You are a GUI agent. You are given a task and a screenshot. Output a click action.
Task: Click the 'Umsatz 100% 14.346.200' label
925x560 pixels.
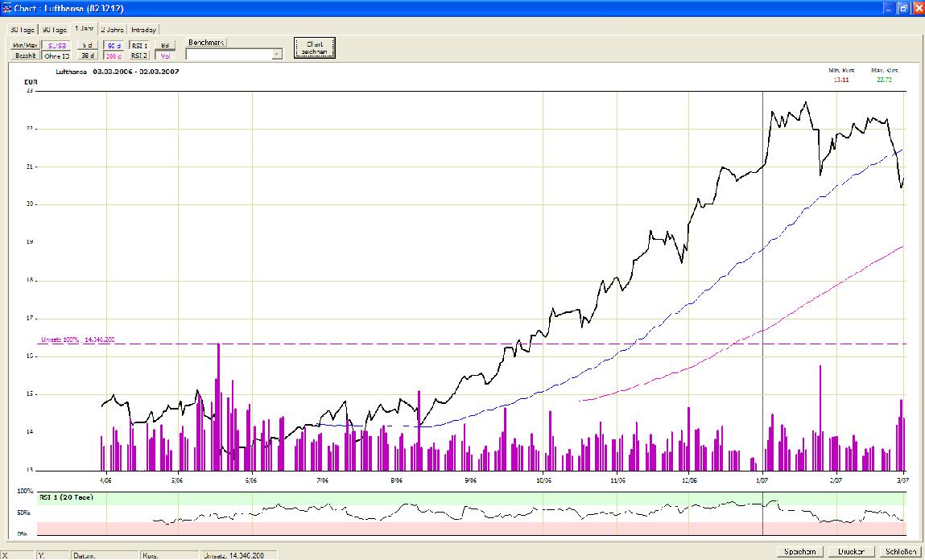coord(78,340)
